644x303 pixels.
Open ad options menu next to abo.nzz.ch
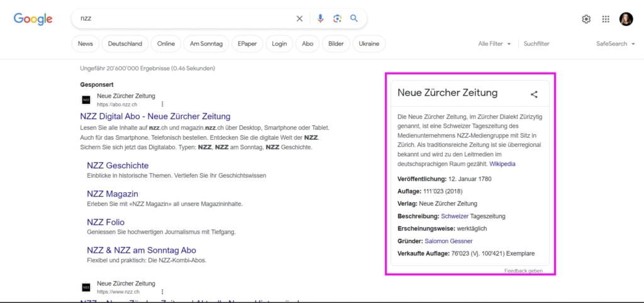[163, 104]
